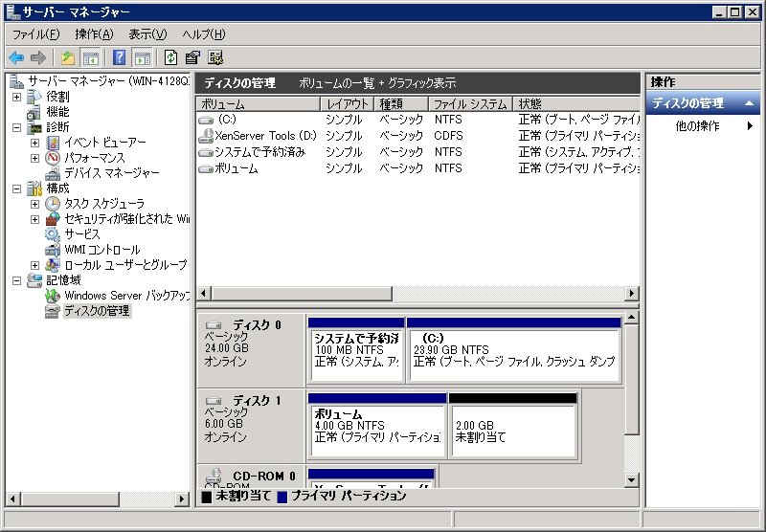Select the 100 MB システムで予約済 partition block

coord(356,350)
